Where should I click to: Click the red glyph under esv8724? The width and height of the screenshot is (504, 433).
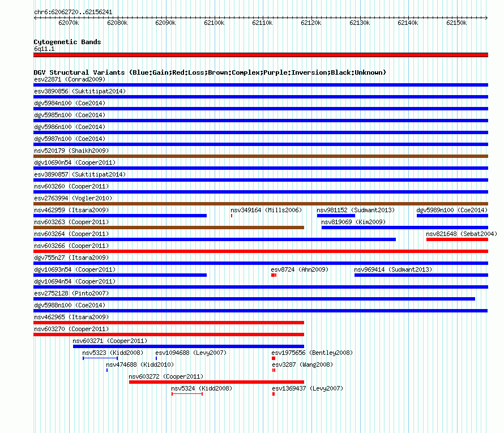point(274,275)
